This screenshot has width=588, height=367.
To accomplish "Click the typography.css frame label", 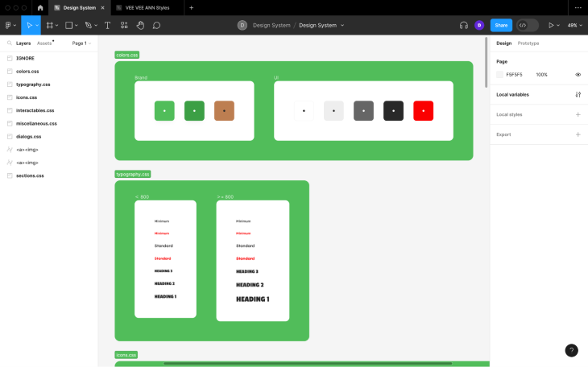I will point(133,174).
